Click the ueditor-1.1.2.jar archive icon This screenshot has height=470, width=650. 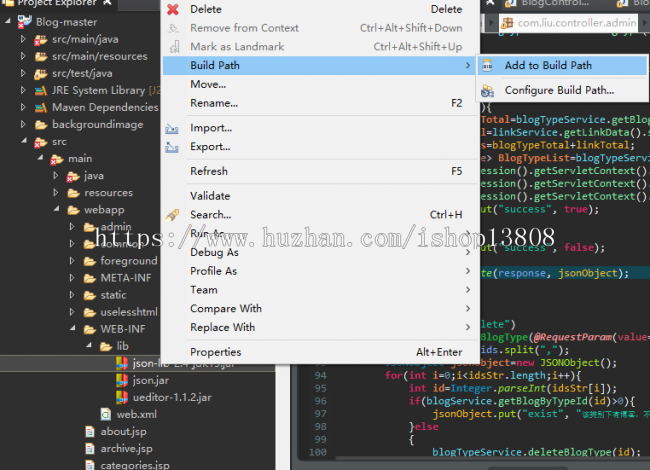click(122, 397)
